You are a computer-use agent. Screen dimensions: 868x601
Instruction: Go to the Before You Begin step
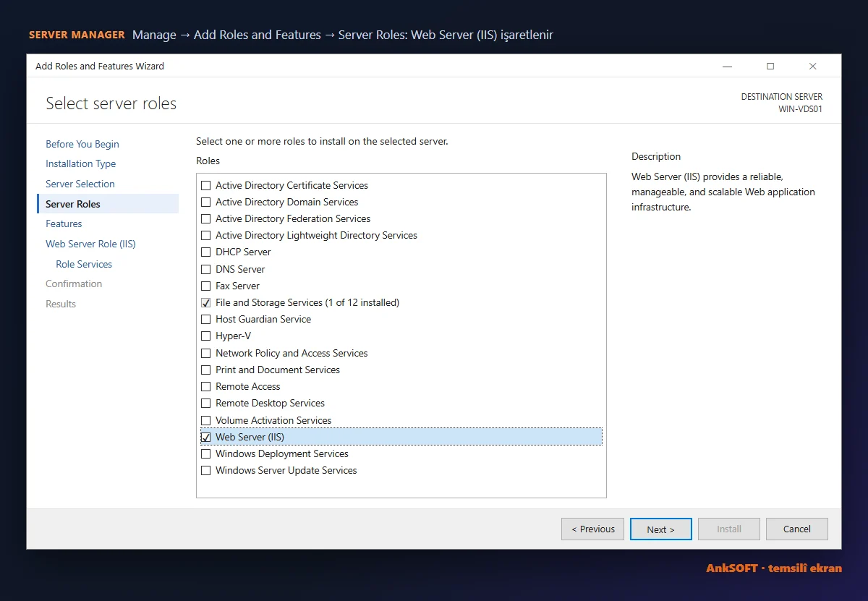point(82,144)
